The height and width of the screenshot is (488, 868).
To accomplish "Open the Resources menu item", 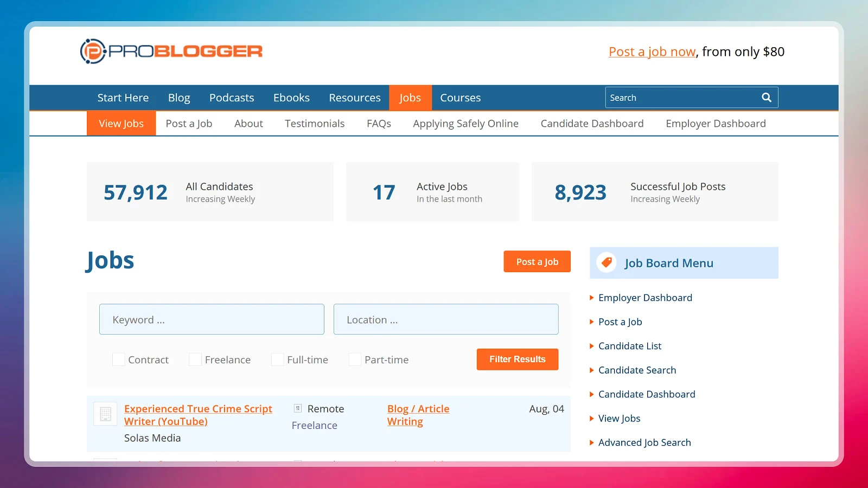I will pos(355,98).
